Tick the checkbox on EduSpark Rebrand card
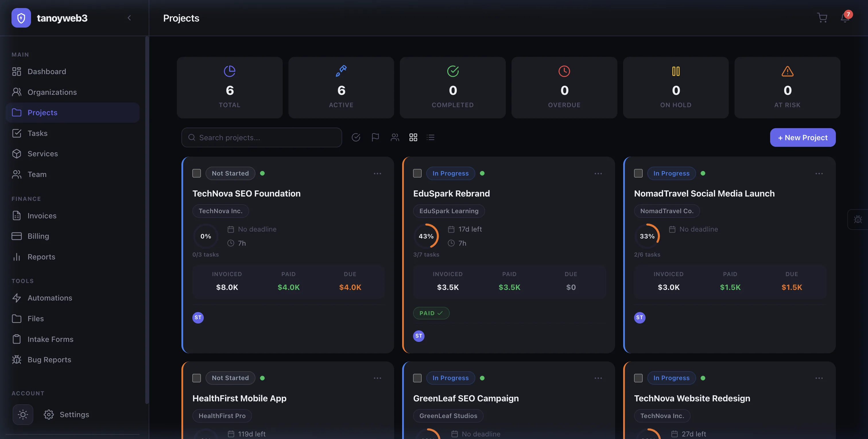The height and width of the screenshot is (439, 868). (x=417, y=173)
